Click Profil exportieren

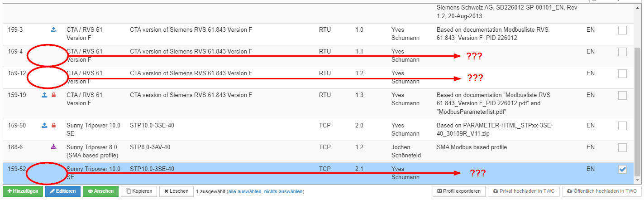[459, 191]
